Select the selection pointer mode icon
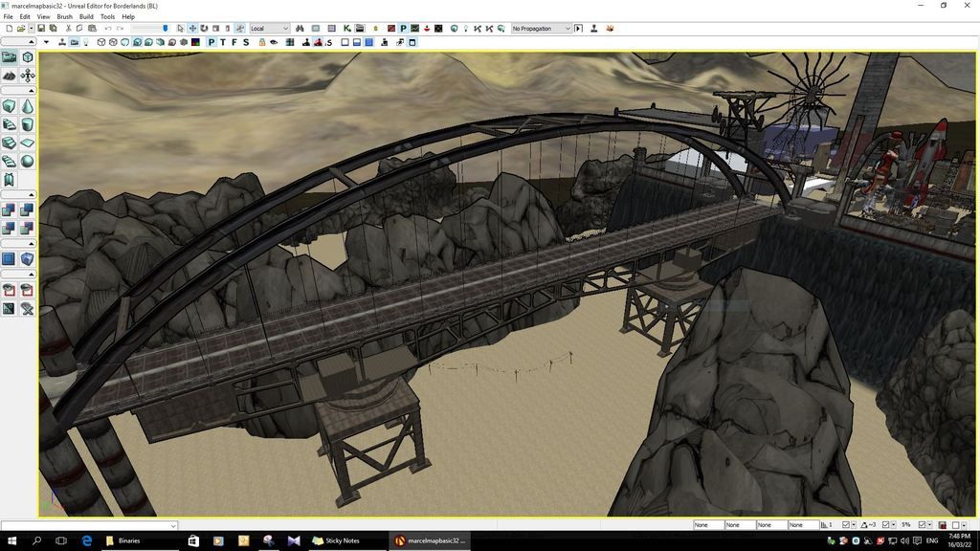The image size is (980, 551). 181,28
